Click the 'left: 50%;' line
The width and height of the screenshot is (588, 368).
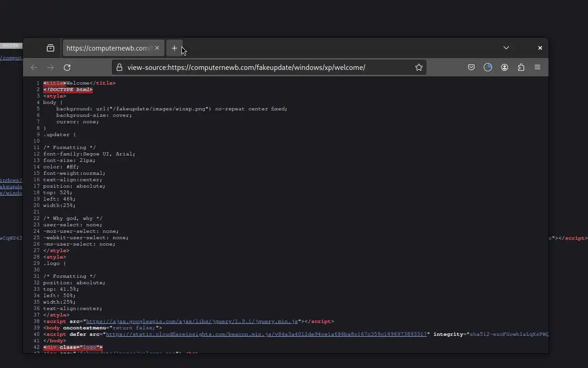coord(60,296)
